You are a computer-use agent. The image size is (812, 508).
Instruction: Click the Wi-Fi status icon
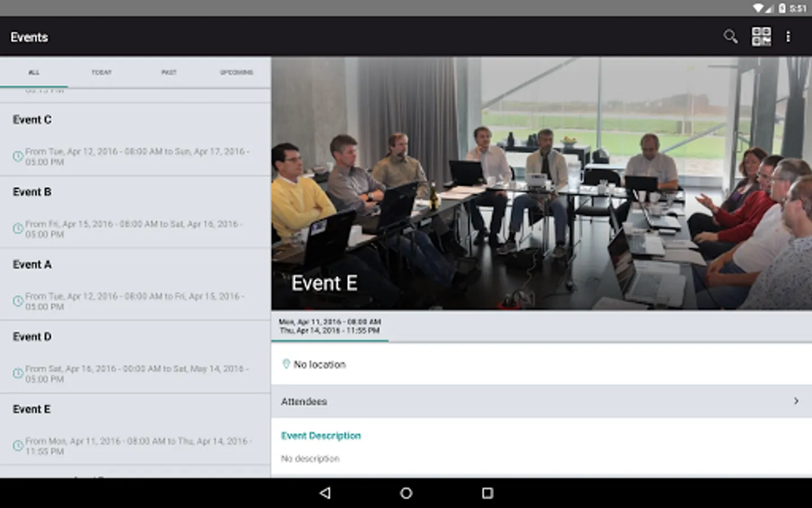click(x=758, y=8)
